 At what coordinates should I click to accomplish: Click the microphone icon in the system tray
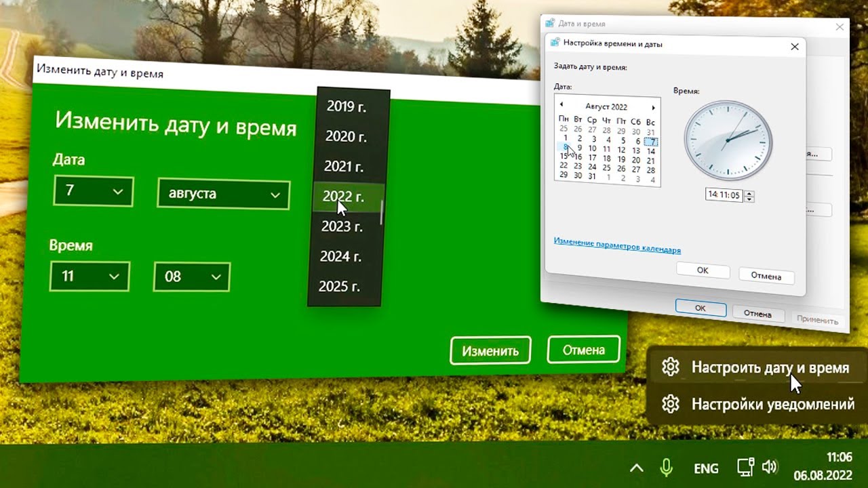(x=667, y=467)
